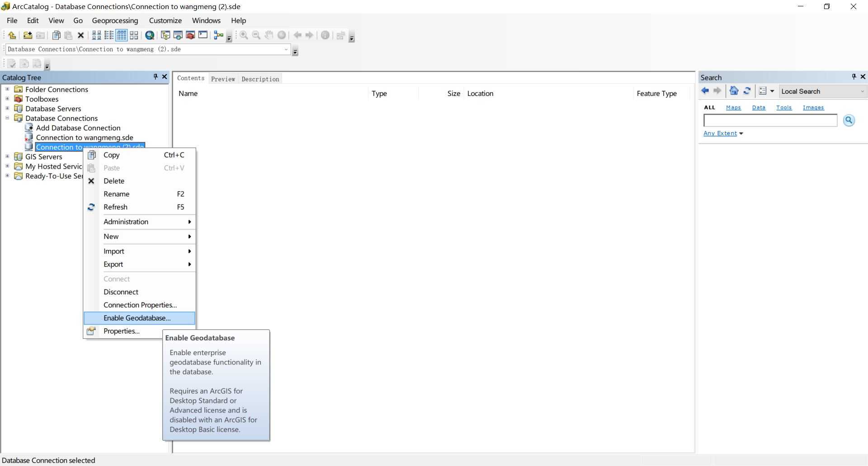Click Search panel Back arrow
This screenshot has height=466, width=868.
pyautogui.click(x=705, y=91)
